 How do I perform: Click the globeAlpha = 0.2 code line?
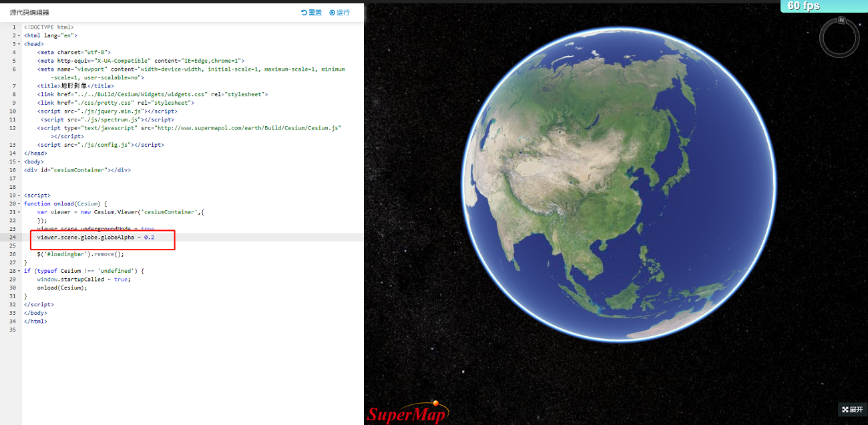point(96,238)
